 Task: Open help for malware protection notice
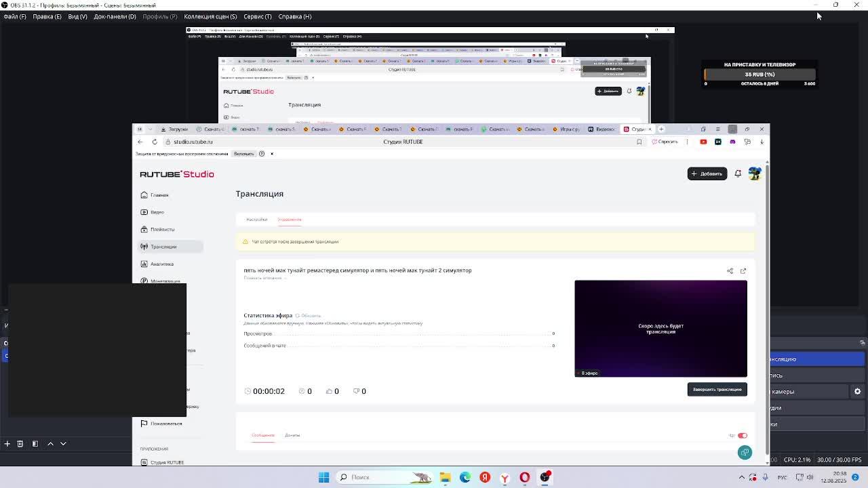262,154
